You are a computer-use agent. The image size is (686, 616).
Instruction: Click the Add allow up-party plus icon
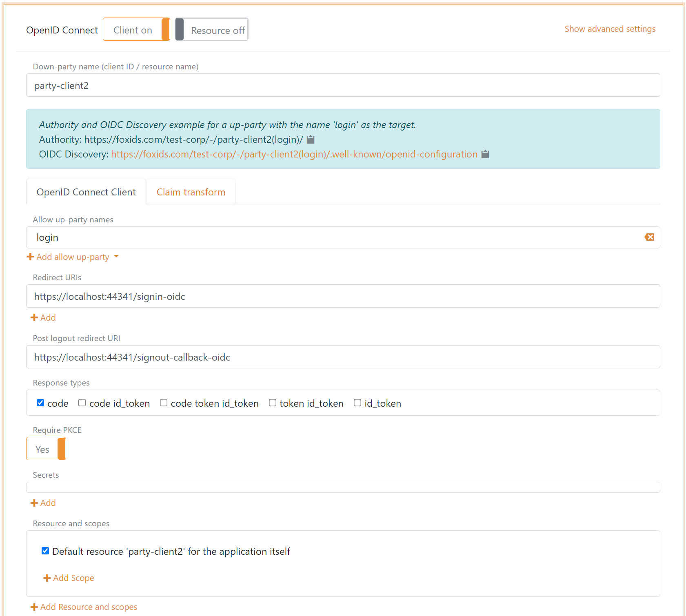click(x=30, y=257)
